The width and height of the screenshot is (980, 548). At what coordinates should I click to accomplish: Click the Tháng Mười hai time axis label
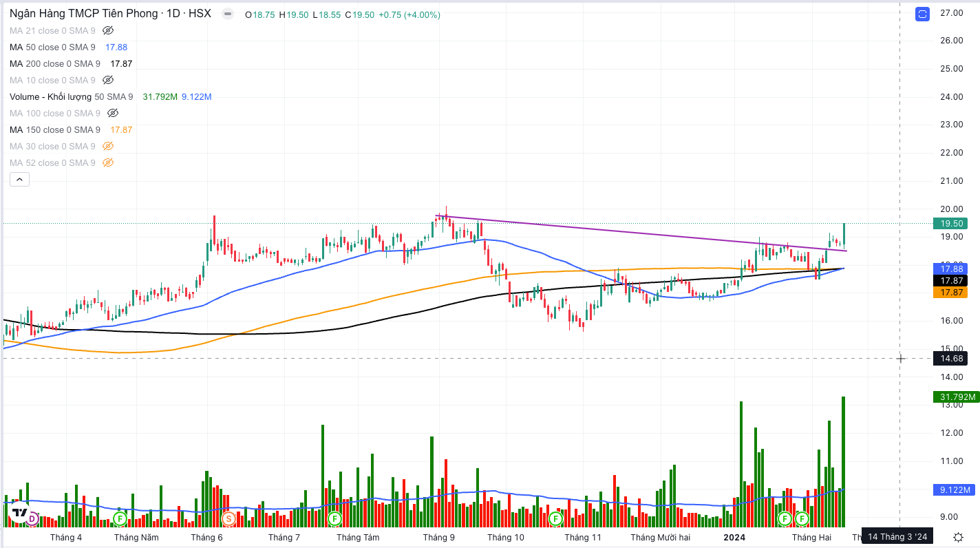660,537
